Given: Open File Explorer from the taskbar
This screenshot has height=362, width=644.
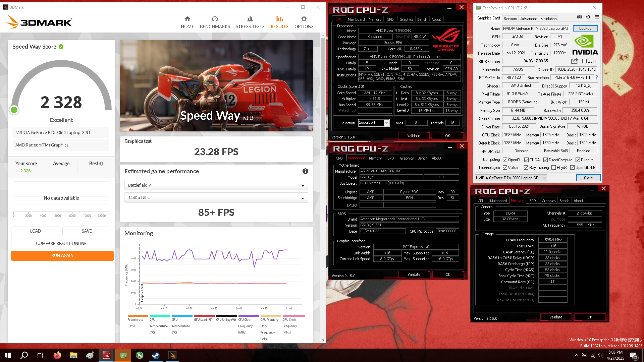Looking at the screenshot, I should (x=74, y=355).
